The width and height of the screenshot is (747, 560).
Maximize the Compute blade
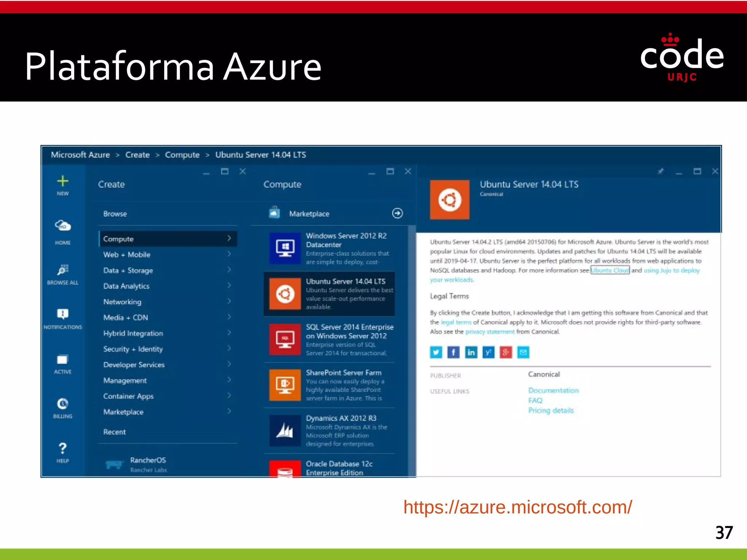click(390, 171)
